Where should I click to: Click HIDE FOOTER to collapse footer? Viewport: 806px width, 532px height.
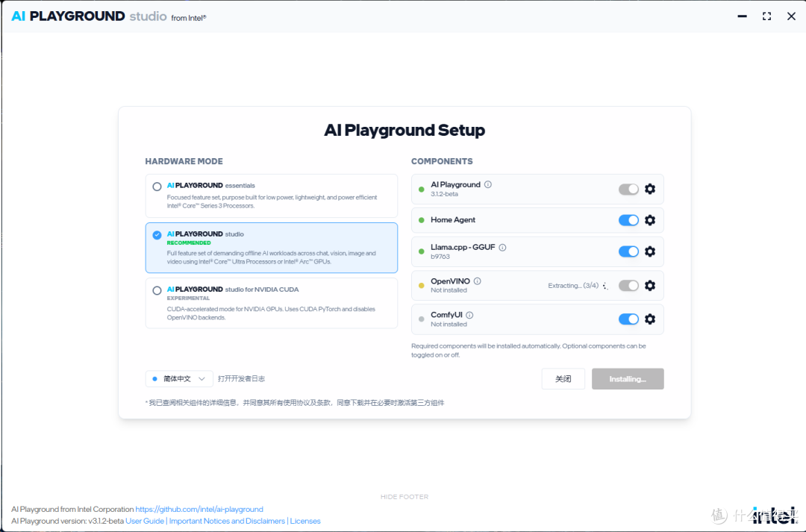click(404, 497)
